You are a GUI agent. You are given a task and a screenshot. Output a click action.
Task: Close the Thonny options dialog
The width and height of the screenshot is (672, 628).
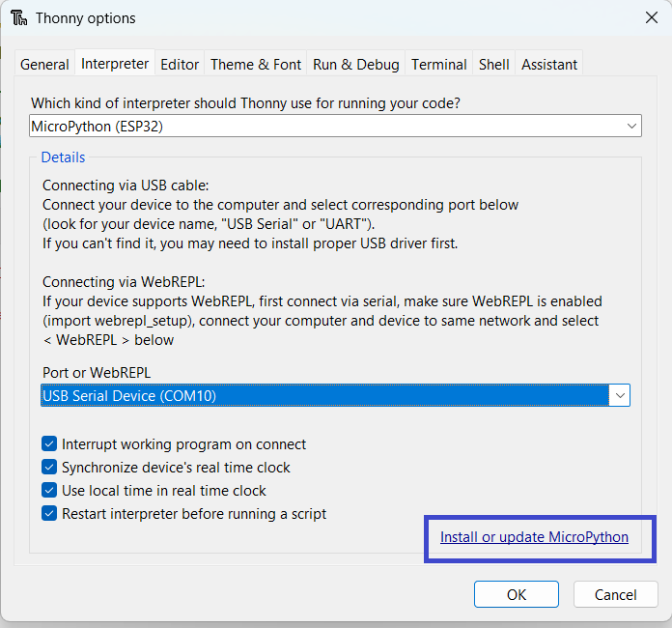(x=651, y=17)
